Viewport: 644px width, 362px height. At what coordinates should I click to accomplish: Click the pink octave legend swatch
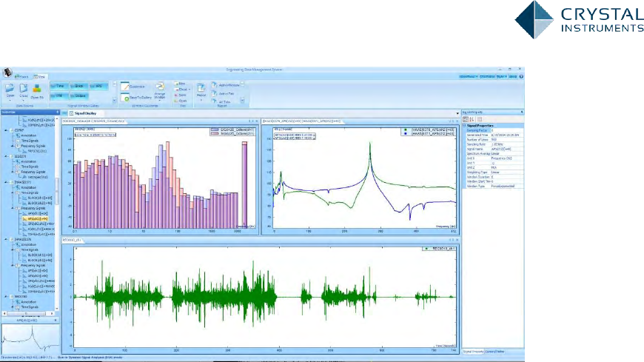215,133
